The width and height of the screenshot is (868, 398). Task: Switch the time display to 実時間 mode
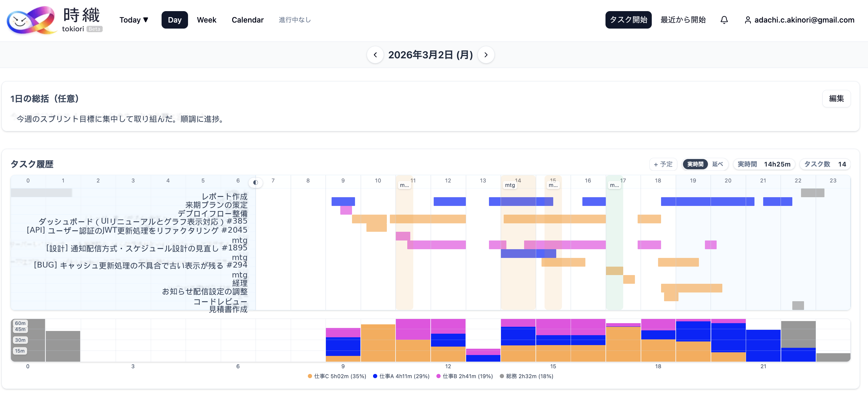pyautogui.click(x=695, y=164)
